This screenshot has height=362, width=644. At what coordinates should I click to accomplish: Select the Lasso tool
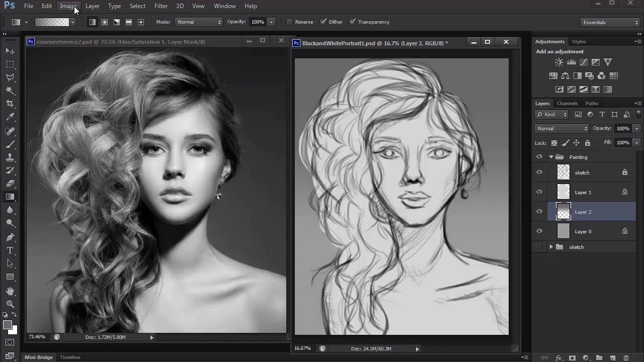pyautogui.click(x=10, y=77)
